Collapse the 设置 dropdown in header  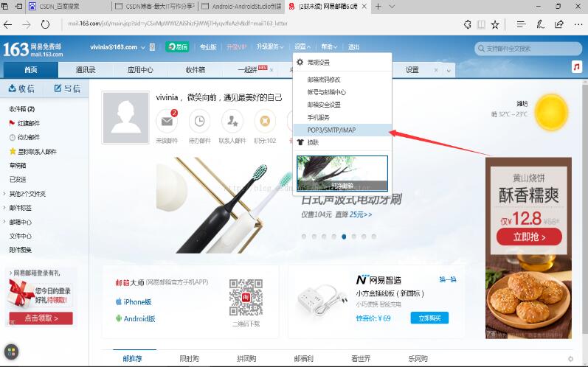[302, 47]
